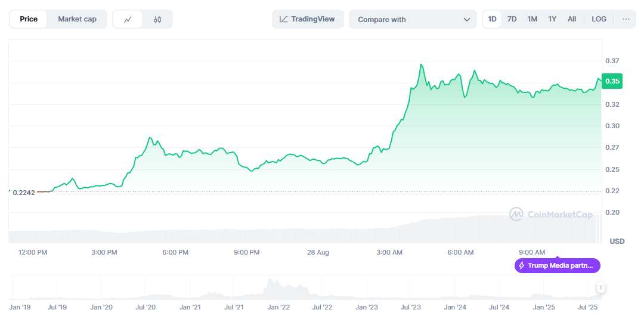Select the Market cap toggle option
Image resolution: width=644 pixels, height=319 pixels.
77,19
